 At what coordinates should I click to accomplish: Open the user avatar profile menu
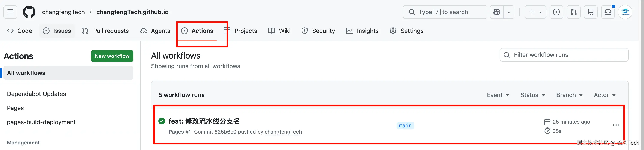tap(625, 12)
